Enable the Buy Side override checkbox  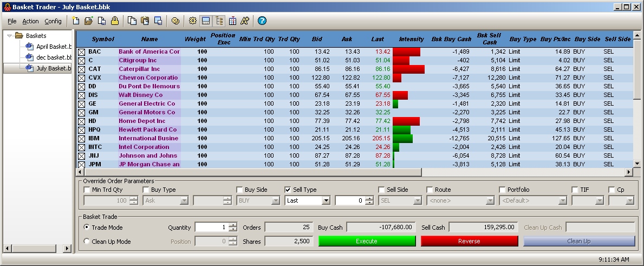[x=239, y=190]
